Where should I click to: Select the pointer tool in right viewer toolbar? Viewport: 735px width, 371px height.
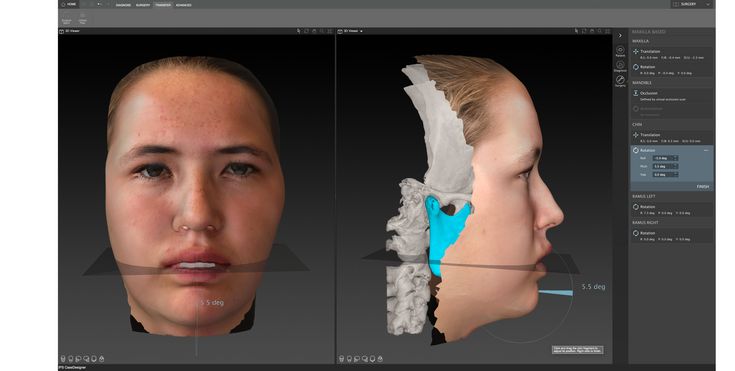(x=576, y=31)
